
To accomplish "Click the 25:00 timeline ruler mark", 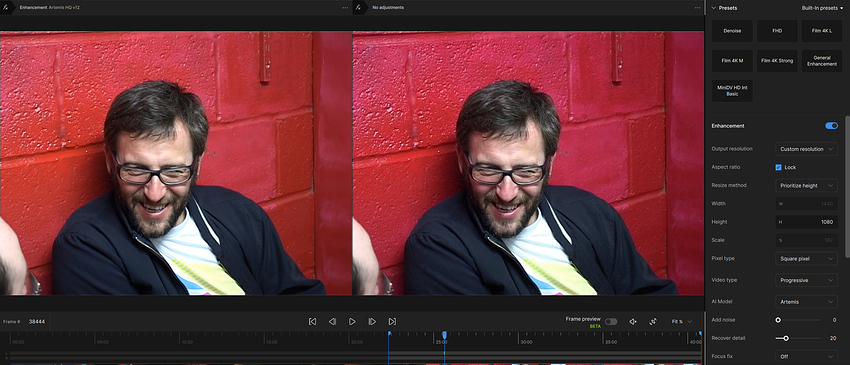I will coord(442,342).
